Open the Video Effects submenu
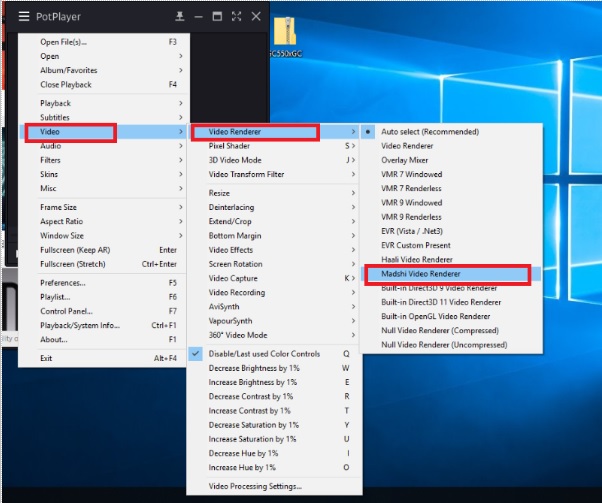Screen dimensions: 602x503 (x=275, y=250)
